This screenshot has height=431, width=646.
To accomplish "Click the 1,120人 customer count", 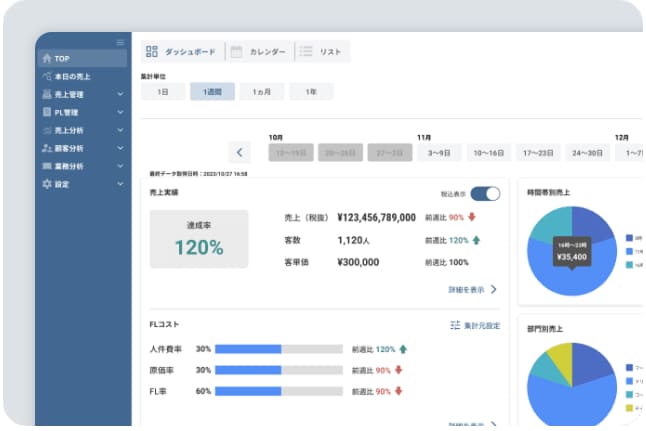I will click(353, 240).
